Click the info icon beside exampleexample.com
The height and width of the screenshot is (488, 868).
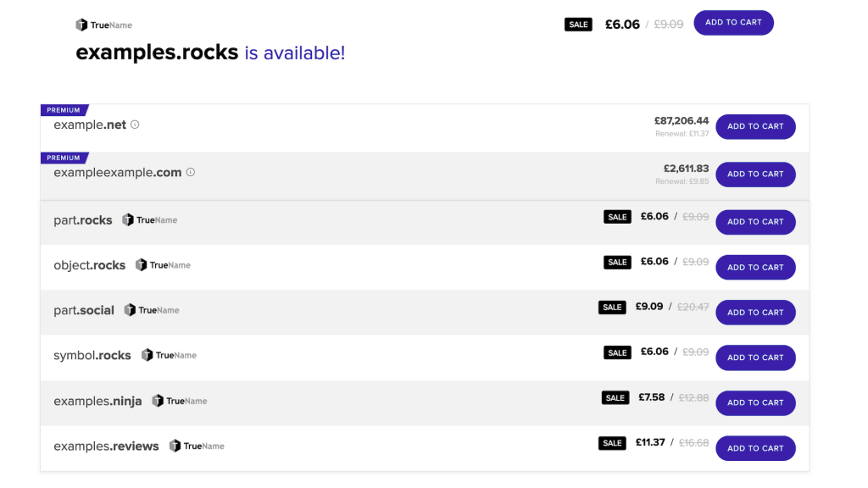click(x=191, y=172)
